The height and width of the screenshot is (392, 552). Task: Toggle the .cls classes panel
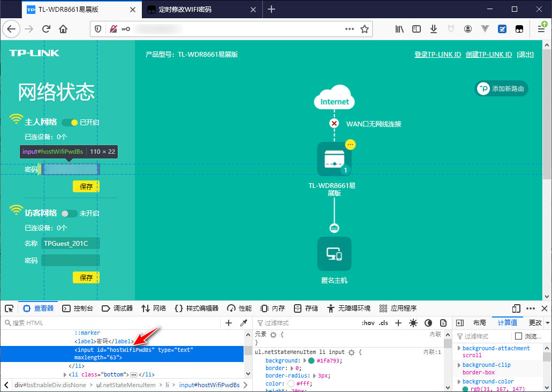click(383, 323)
